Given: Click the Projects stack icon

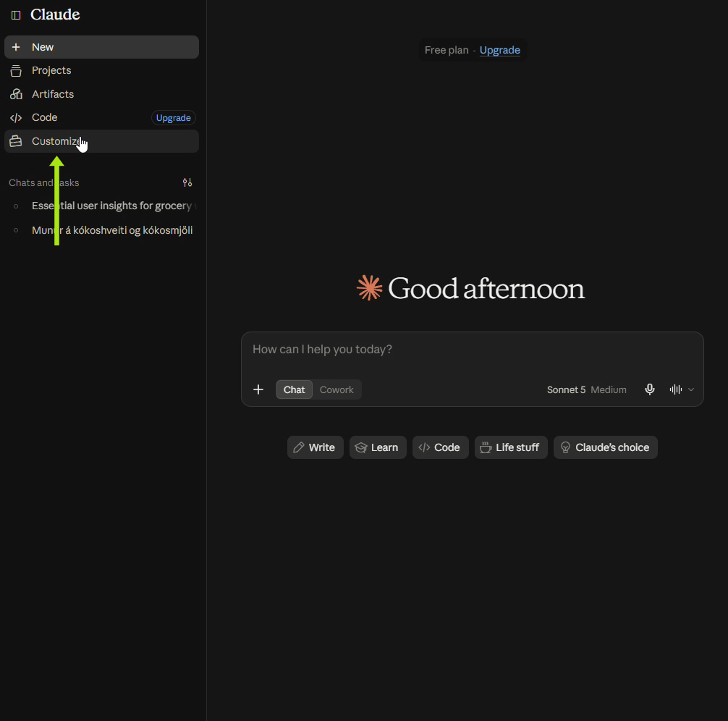Looking at the screenshot, I should coord(16,71).
